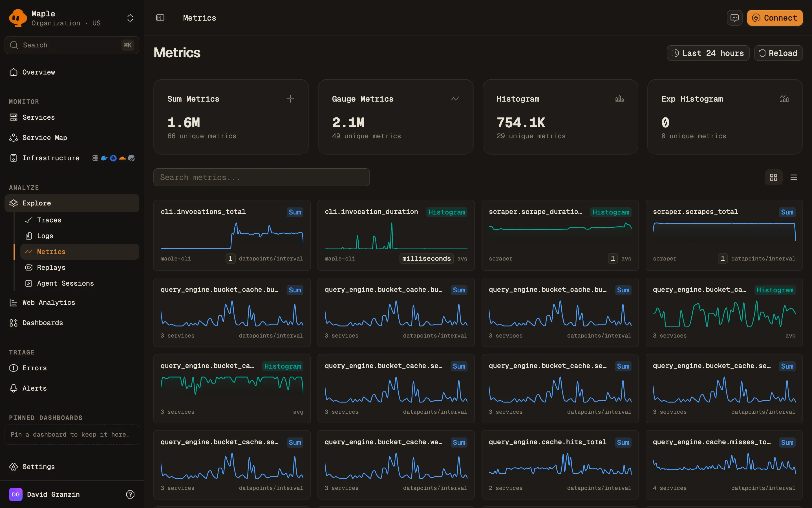This screenshot has width=812, height=508.
Task: Click the Connect button
Action: [775, 18]
